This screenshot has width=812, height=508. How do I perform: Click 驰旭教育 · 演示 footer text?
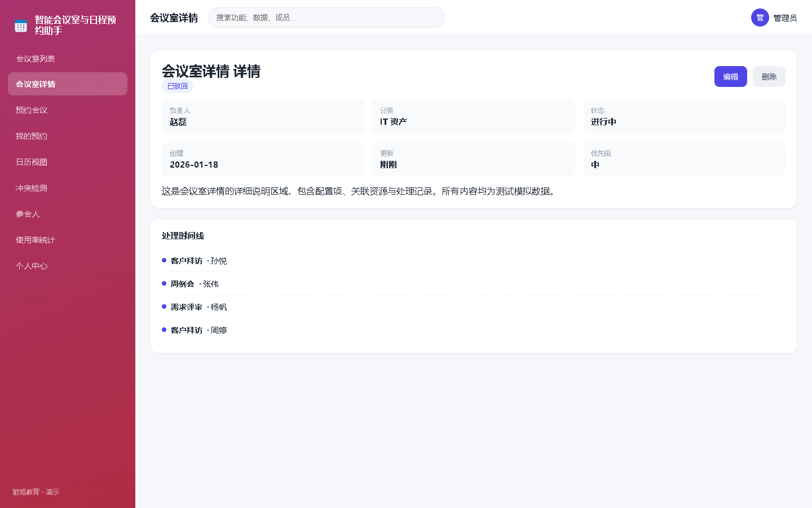pos(36,492)
